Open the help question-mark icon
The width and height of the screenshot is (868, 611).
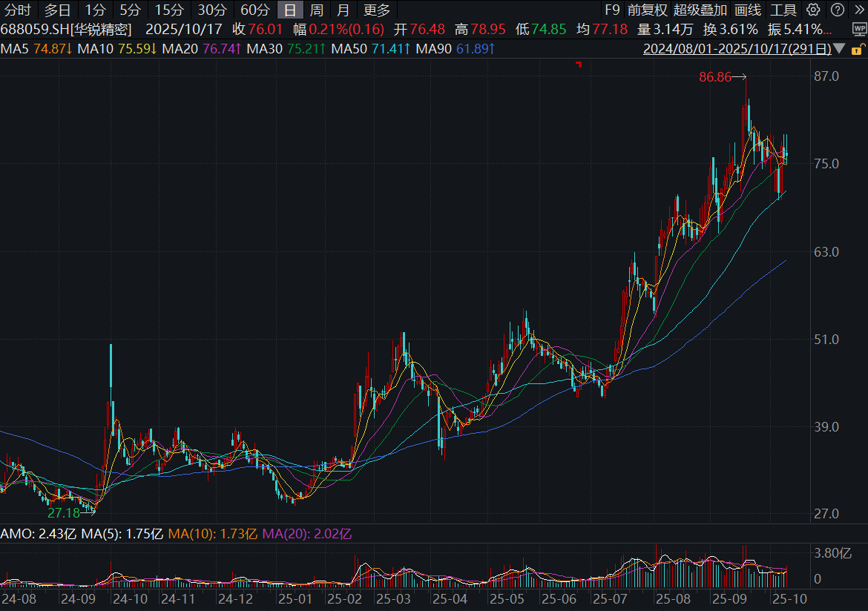[836, 10]
